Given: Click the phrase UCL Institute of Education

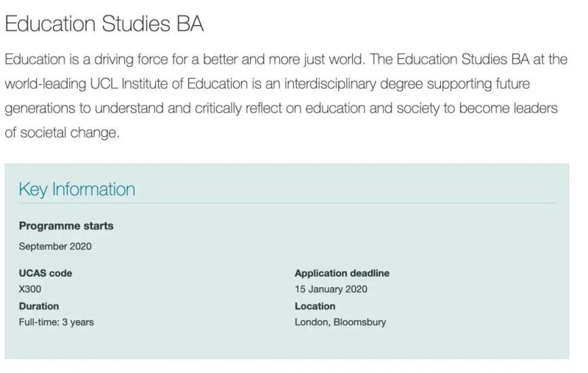Looking at the screenshot, I should coord(169,84).
